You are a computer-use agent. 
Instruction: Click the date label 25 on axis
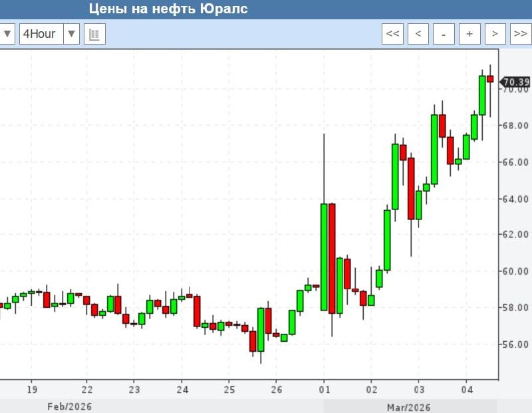(x=229, y=390)
